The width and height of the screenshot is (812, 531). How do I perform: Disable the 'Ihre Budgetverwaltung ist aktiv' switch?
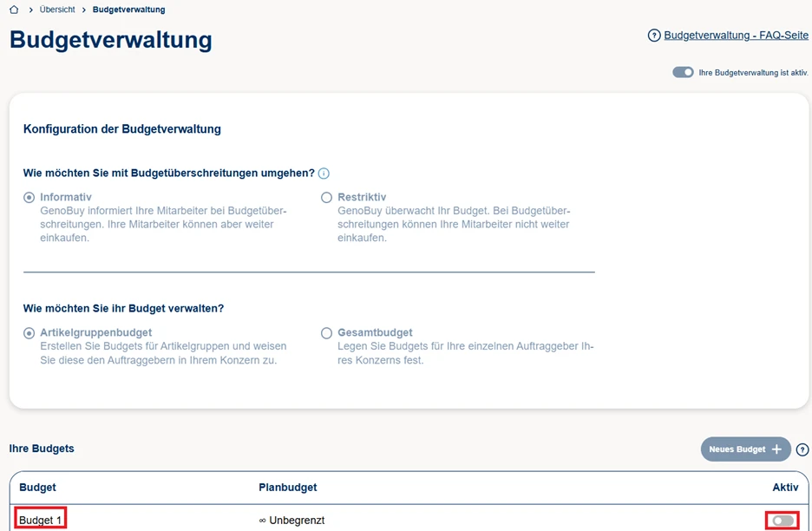(683, 72)
